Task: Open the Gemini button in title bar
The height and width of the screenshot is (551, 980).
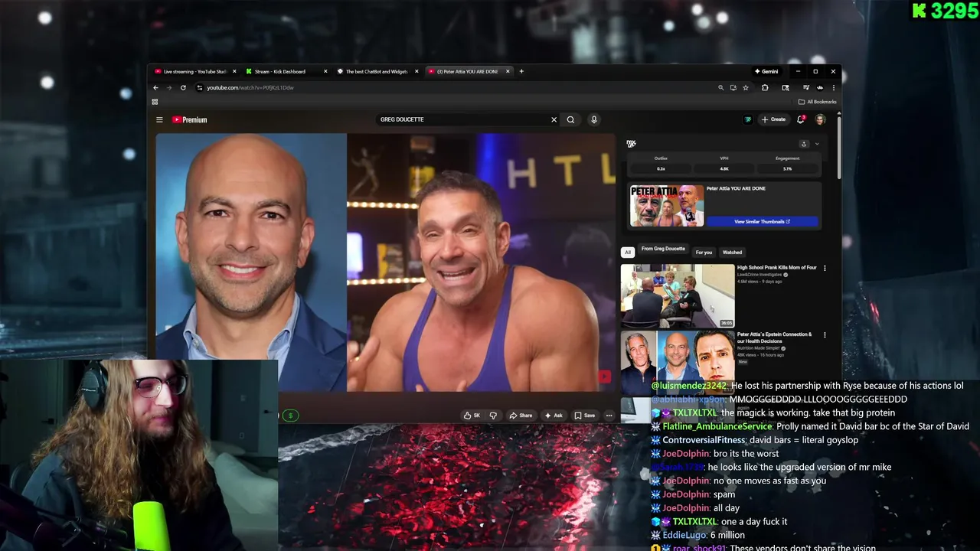Action: tap(766, 71)
